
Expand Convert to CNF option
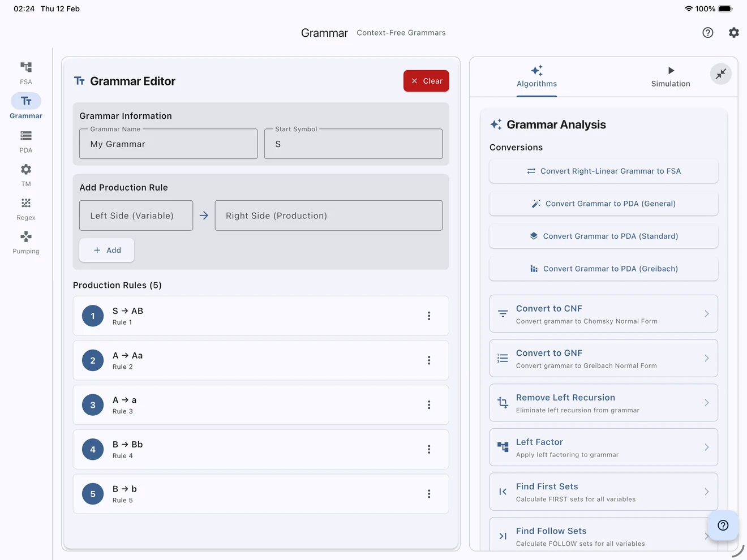[603, 314]
